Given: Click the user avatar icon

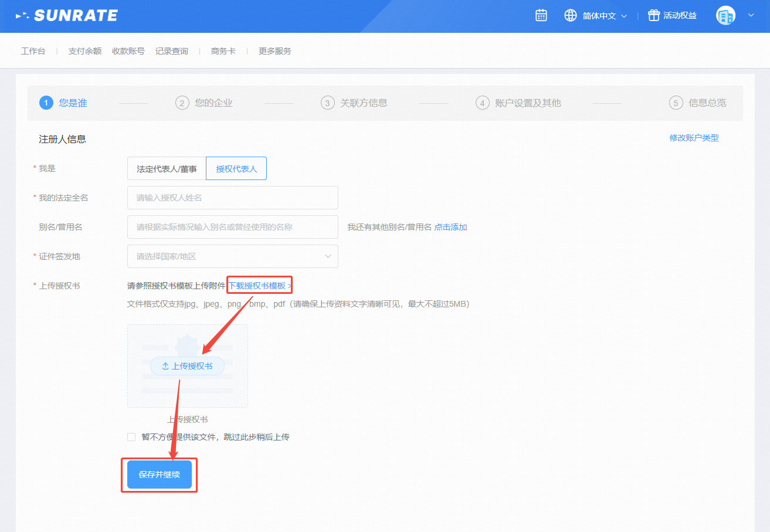Looking at the screenshot, I should [725, 16].
